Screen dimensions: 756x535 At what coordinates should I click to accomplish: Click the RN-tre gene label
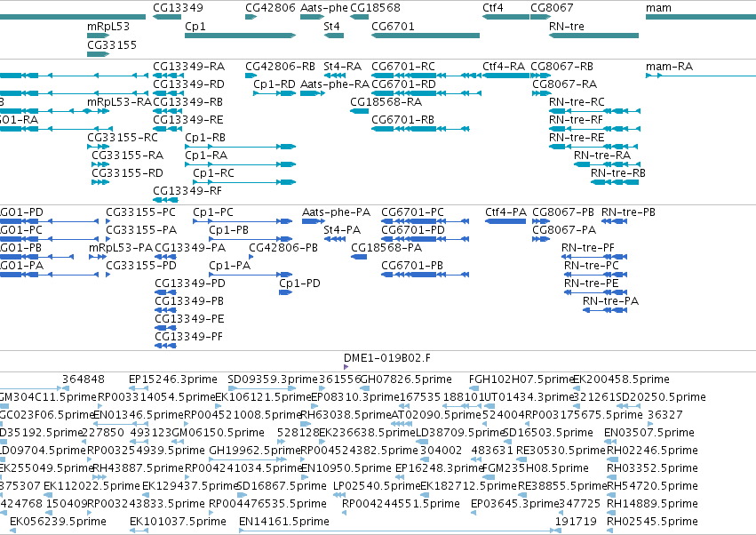point(566,26)
